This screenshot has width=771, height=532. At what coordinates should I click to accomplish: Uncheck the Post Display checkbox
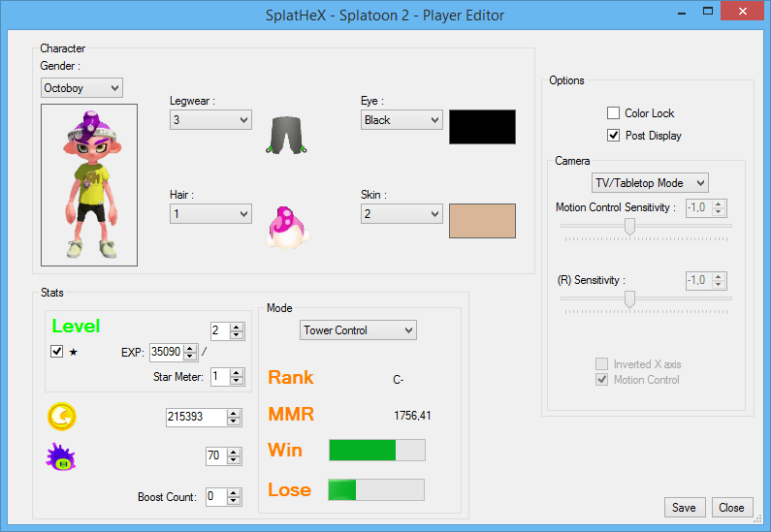point(613,135)
